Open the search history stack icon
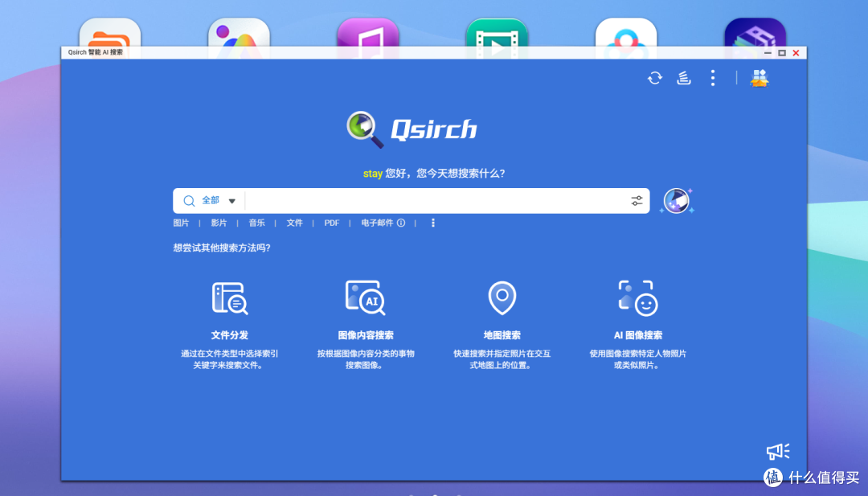Screen dimensions: 868x496 684,78
